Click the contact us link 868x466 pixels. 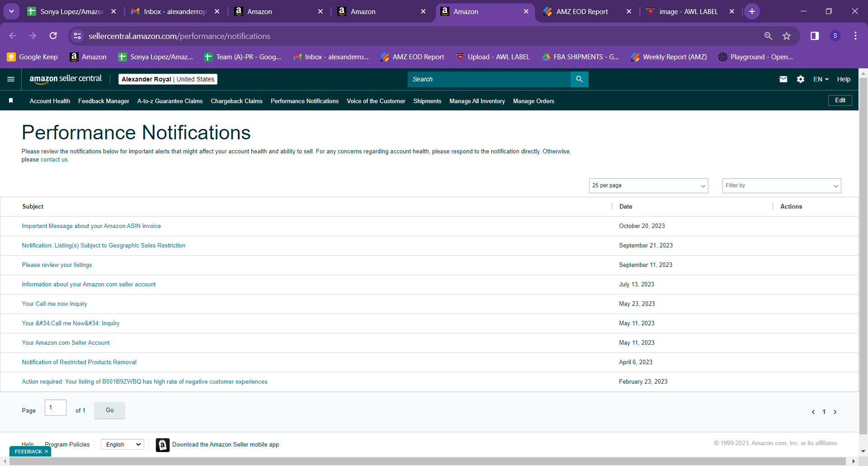[54, 160]
